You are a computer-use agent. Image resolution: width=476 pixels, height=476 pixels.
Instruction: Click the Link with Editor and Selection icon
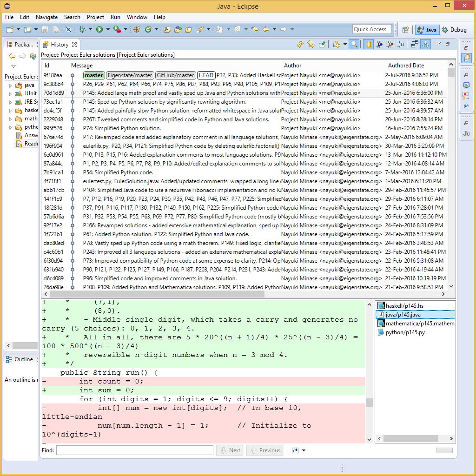[x=311, y=44]
